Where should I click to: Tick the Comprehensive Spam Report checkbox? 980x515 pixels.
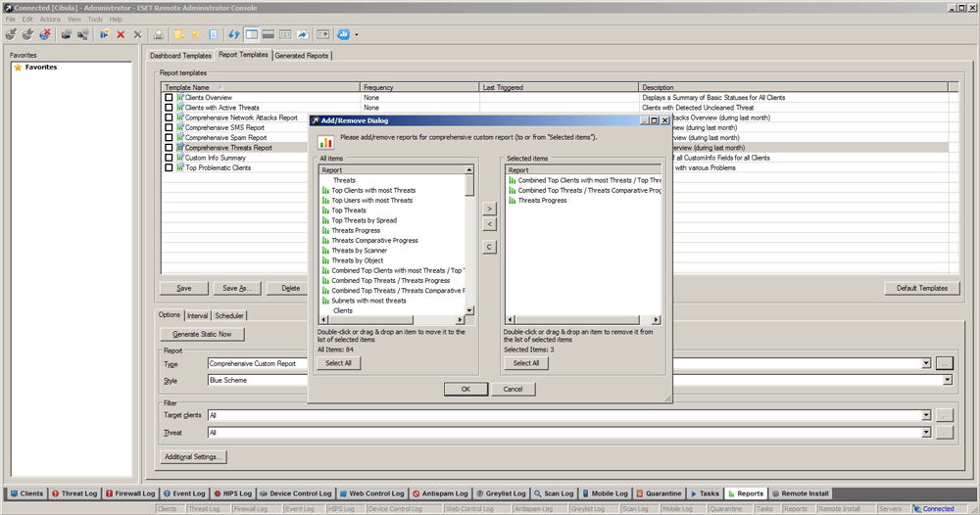point(169,137)
